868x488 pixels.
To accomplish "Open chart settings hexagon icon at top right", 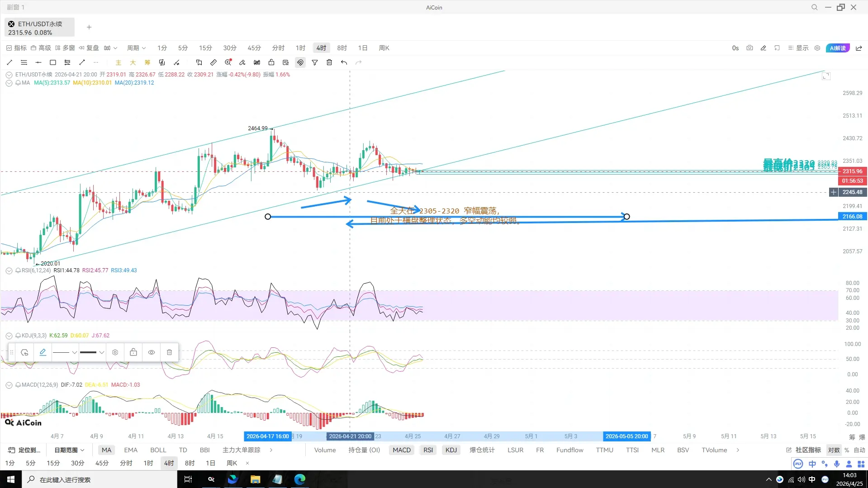I will pyautogui.click(x=817, y=48).
